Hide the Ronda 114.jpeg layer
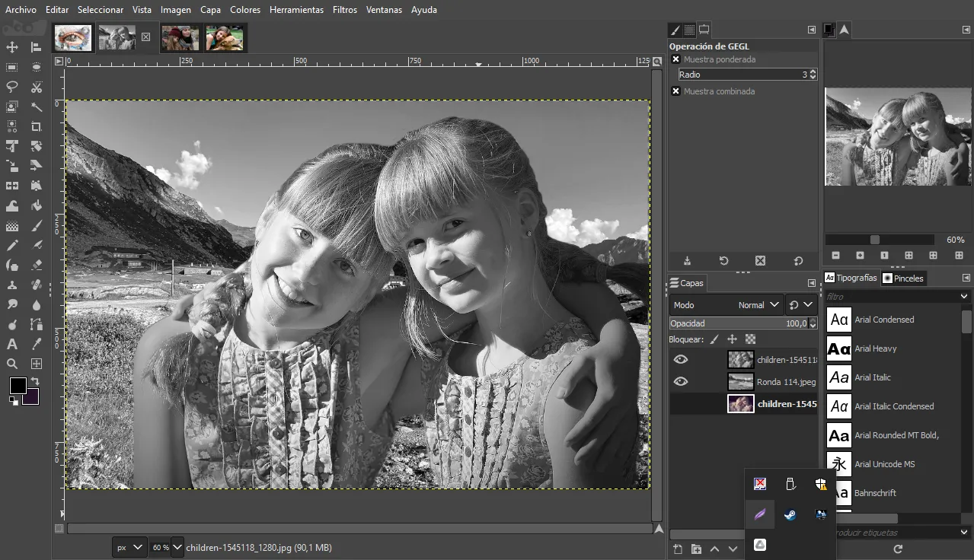 click(681, 382)
